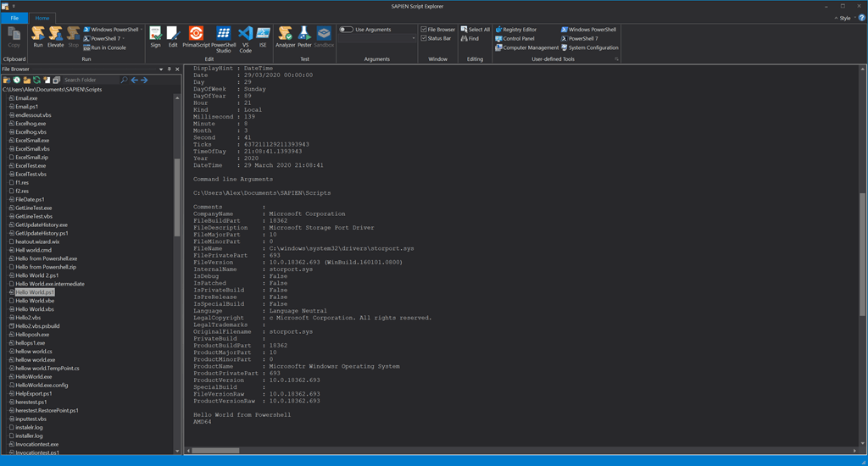Launch PowerShell 7 from User-defined Tools
Image resolution: width=868 pixels, height=466 pixels.
(579, 39)
